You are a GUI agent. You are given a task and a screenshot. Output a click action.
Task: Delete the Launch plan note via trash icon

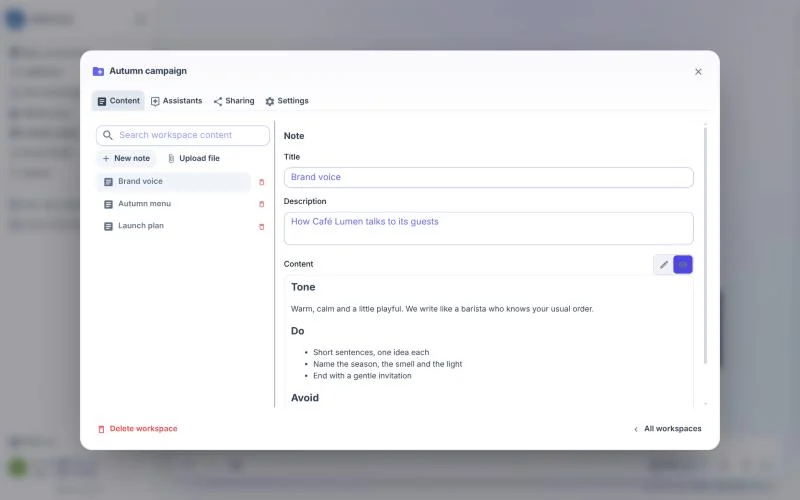click(262, 227)
